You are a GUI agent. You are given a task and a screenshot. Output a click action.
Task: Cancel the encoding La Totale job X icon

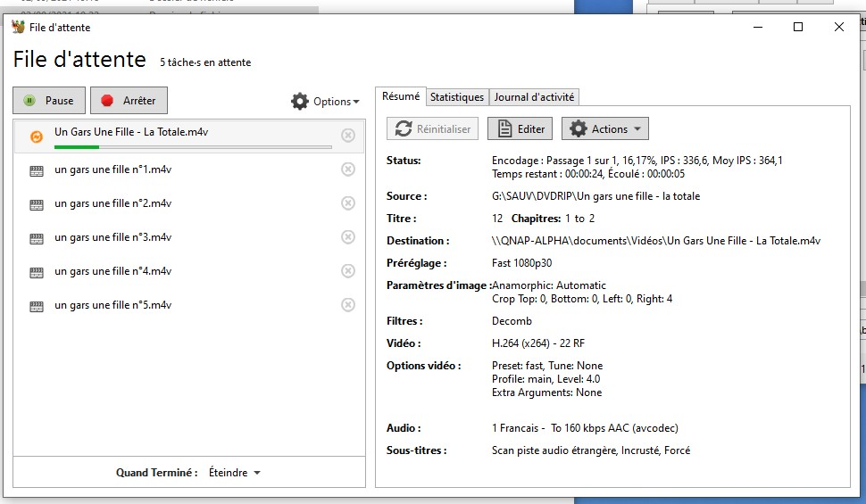coord(348,136)
